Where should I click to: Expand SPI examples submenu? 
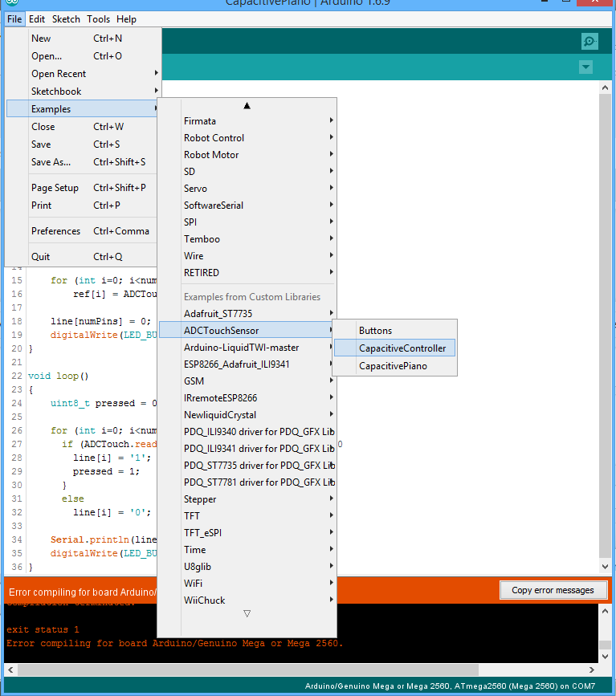point(247,222)
